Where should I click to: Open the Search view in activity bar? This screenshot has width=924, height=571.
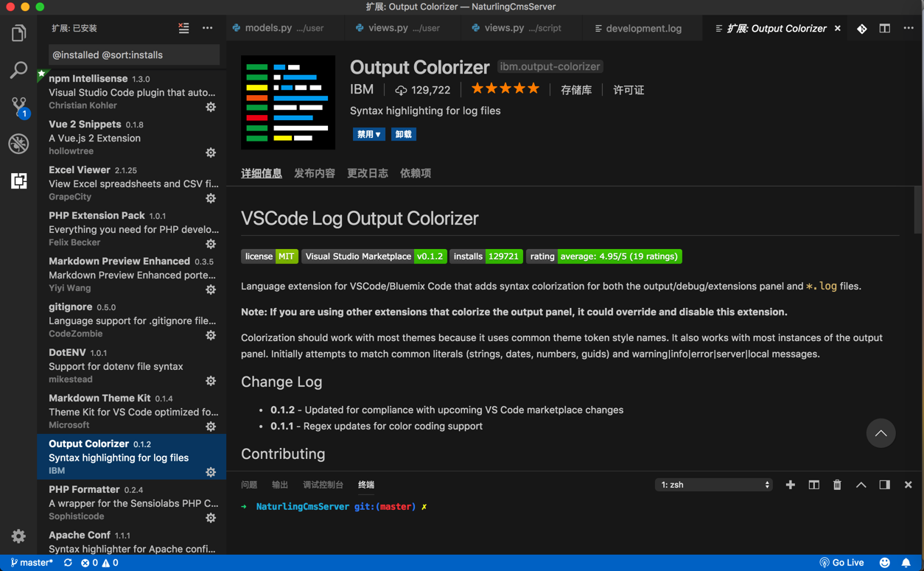18,70
